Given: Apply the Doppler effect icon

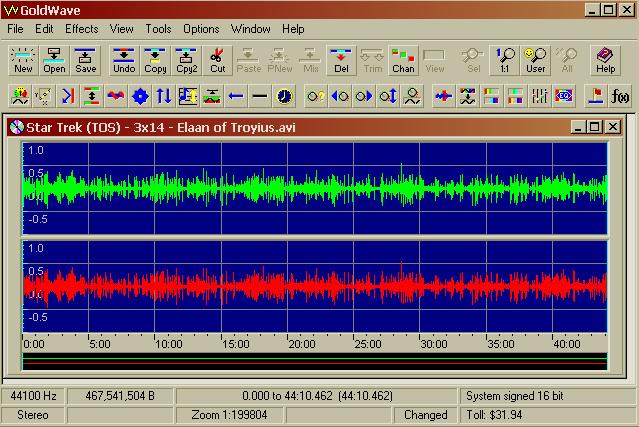Looking at the screenshot, I should 20,96.
